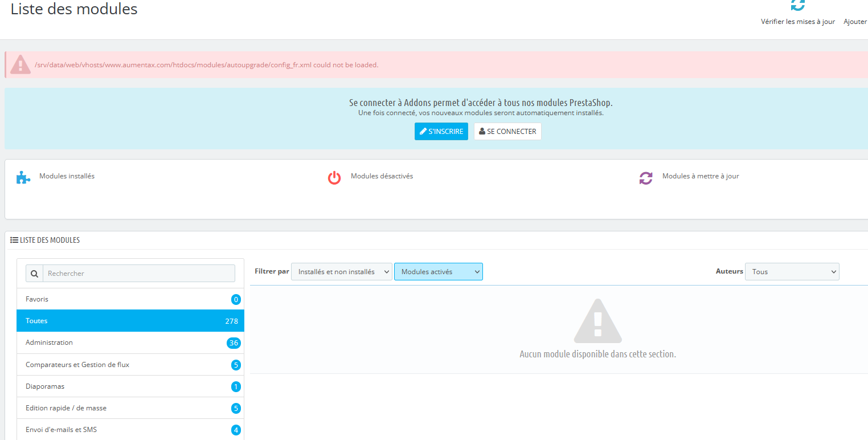Open the Auteurs Tous dropdown
Image resolution: width=868 pixels, height=440 pixels.
[792, 272]
